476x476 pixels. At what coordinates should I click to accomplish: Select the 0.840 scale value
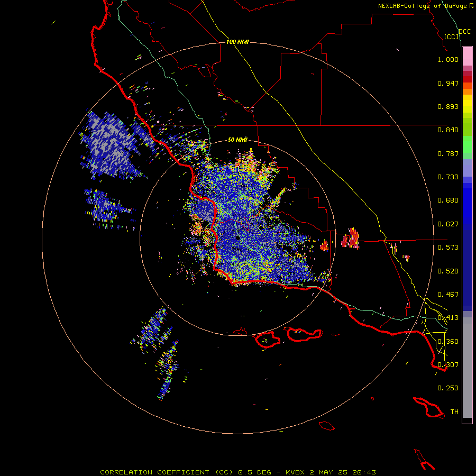(448, 130)
